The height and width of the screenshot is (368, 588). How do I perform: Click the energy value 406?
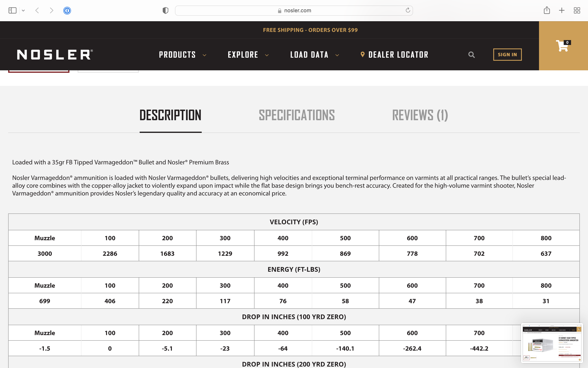pyautogui.click(x=110, y=301)
